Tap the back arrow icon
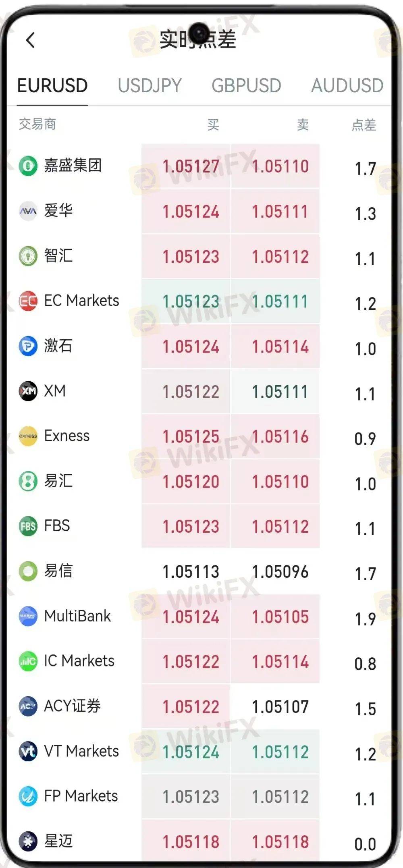 pyautogui.click(x=31, y=40)
